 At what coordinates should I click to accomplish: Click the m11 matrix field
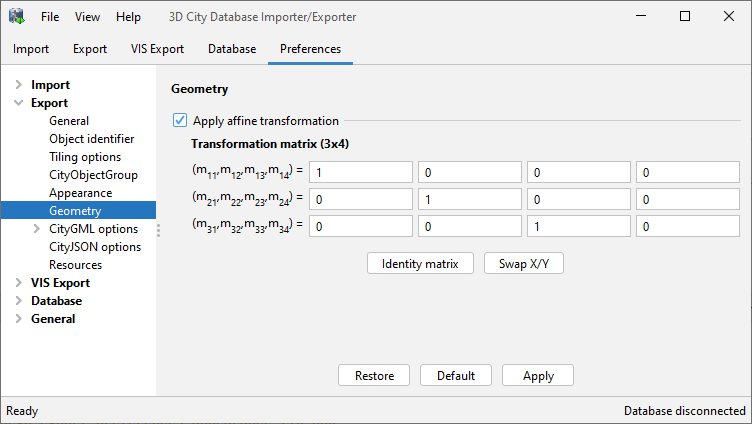point(361,172)
